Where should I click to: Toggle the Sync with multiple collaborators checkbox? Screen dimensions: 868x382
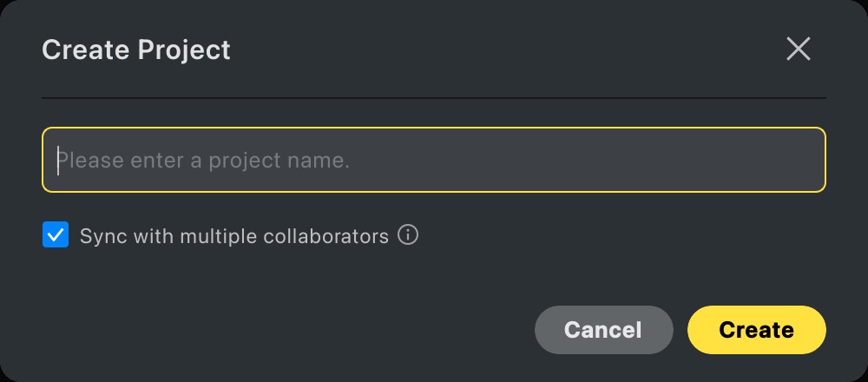point(56,235)
